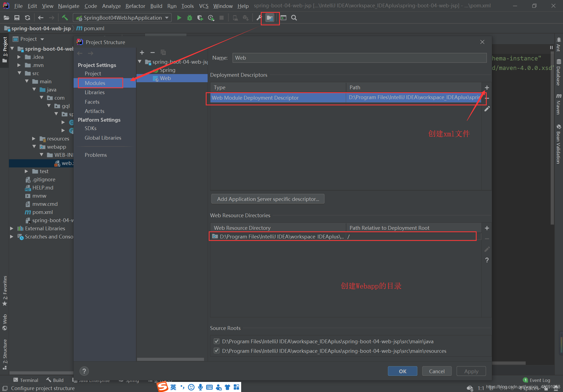Open the Terminal tool window tab
The width and height of the screenshot is (563, 392).
tap(26, 380)
